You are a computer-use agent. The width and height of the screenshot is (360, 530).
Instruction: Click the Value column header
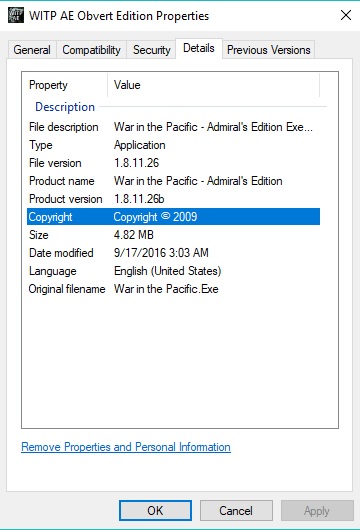pyautogui.click(x=127, y=85)
